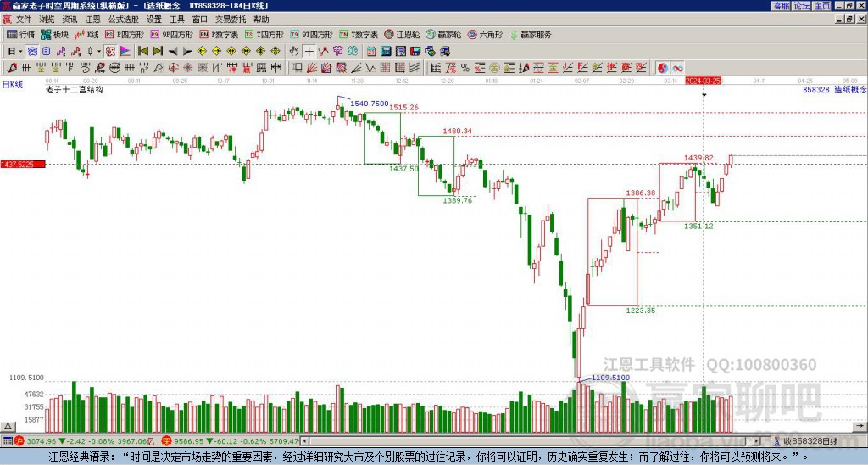Open the 板块 sector view
Screen dimensions: 868x465
coord(54,34)
